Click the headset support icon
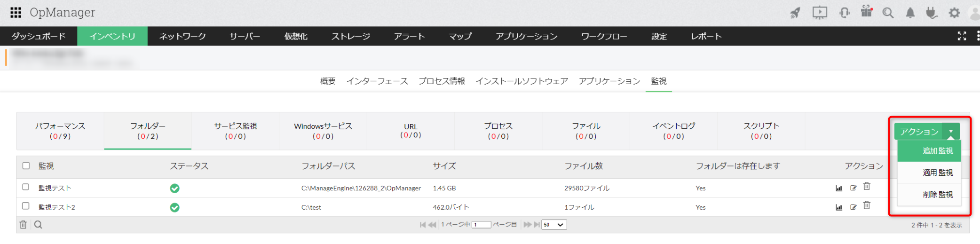980x244 pixels. [845, 13]
